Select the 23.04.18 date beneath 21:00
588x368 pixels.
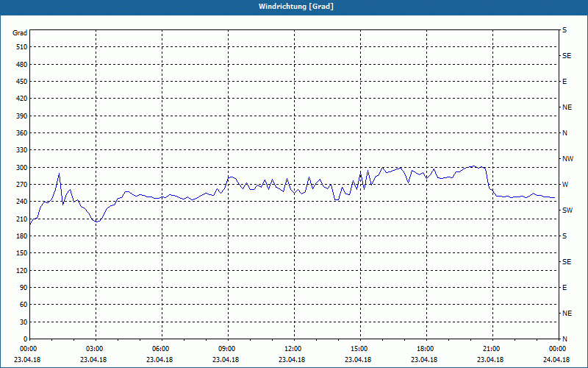click(x=490, y=360)
